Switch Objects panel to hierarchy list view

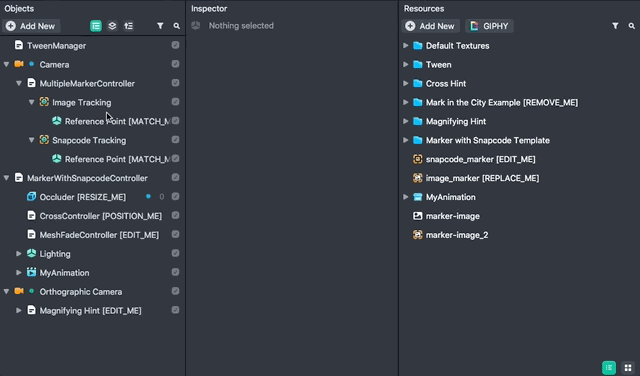[x=96, y=26]
